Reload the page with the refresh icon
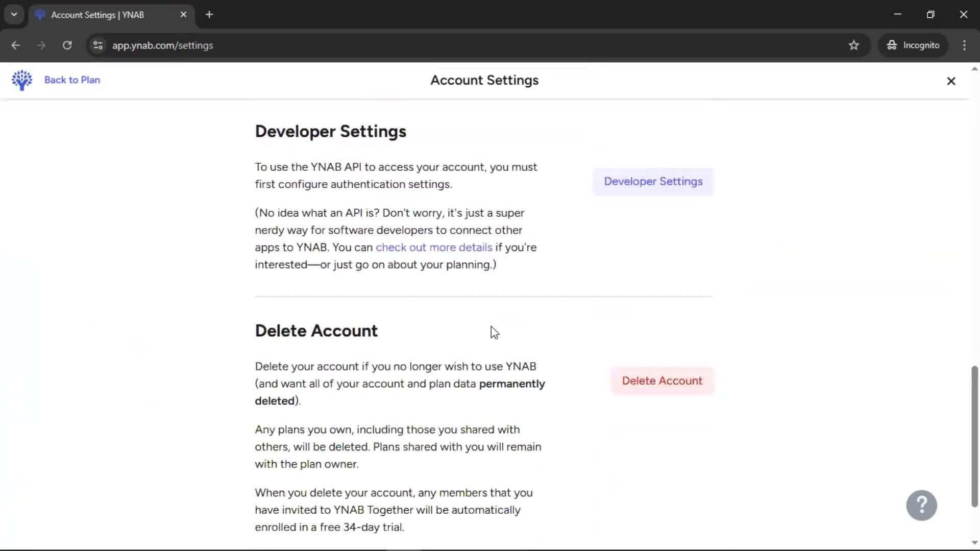Screen dimensions: 980x551 tap(67, 45)
